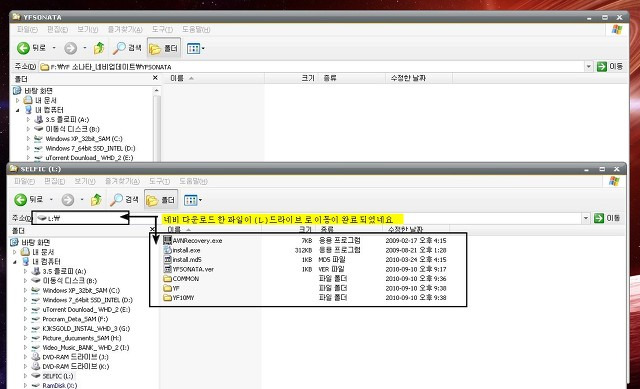Click Back button in YFSONATA window
Viewport: 640px width, 389px height.
tap(31, 48)
